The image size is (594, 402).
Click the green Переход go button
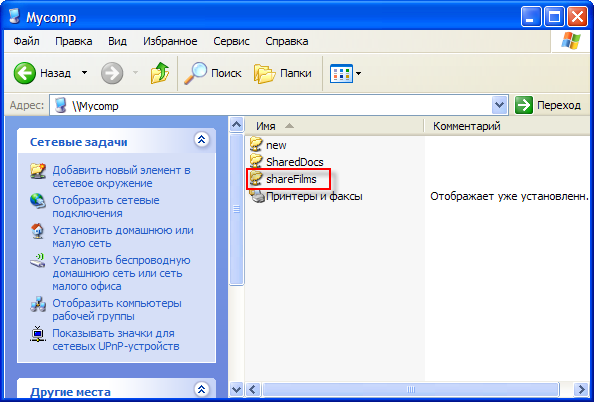coord(524,105)
